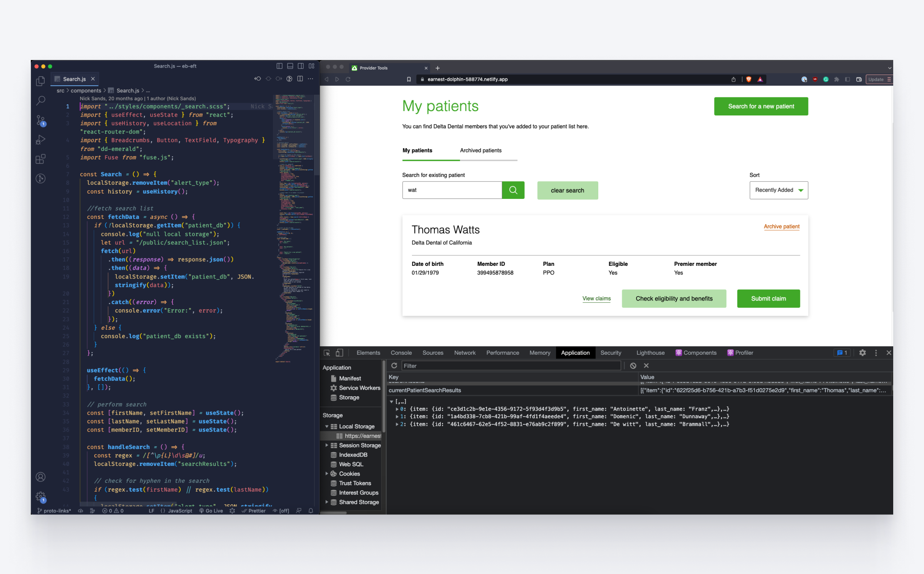
Task: Change LF end of line sequence
Action: 151,511
